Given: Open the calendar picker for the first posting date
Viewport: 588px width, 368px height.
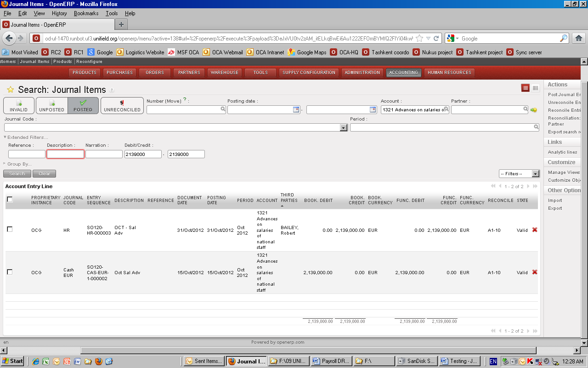Looking at the screenshot, I should click(296, 109).
